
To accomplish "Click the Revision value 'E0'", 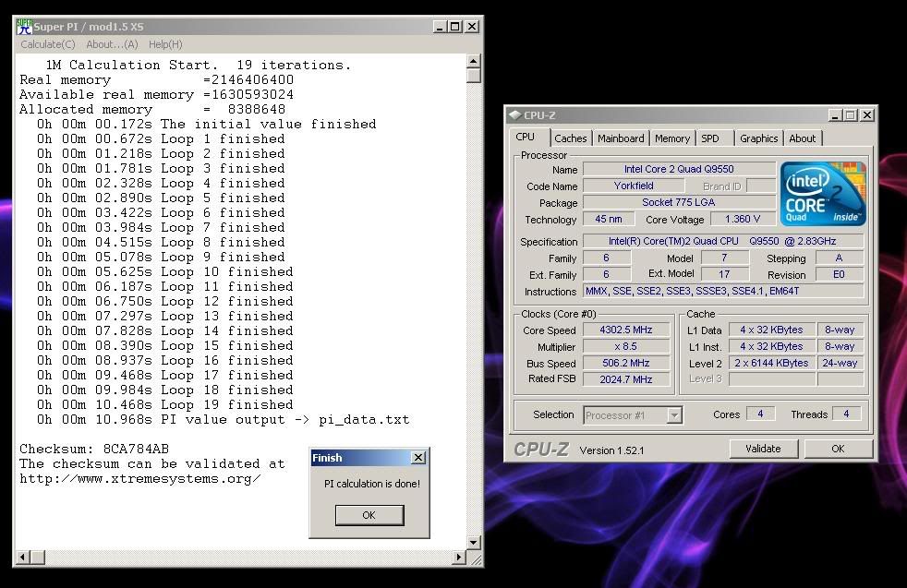I will point(840,275).
